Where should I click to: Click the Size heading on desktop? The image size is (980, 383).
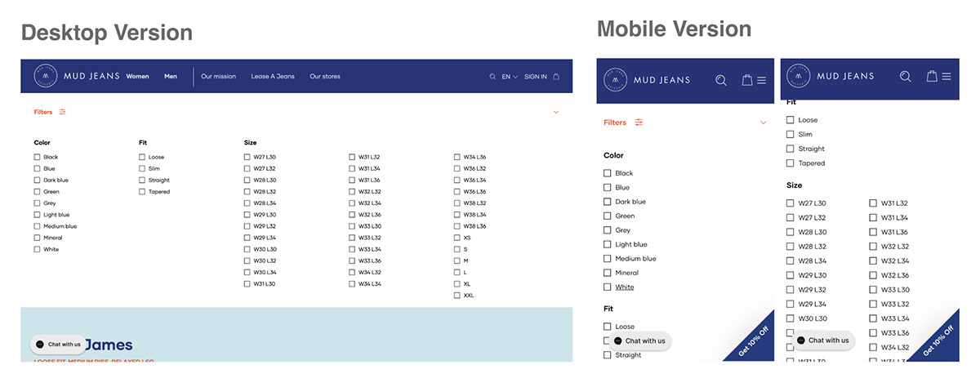pos(250,143)
